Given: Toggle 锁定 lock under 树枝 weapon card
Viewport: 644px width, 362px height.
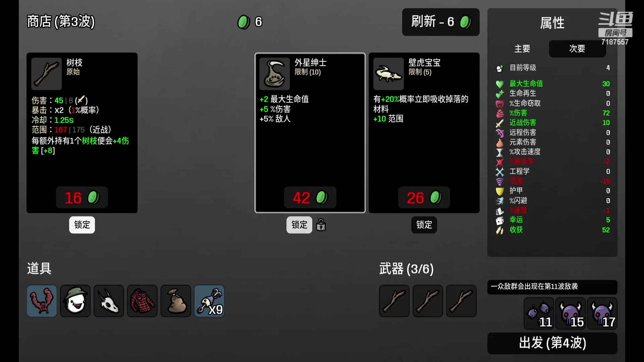Looking at the screenshot, I should [82, 225].
